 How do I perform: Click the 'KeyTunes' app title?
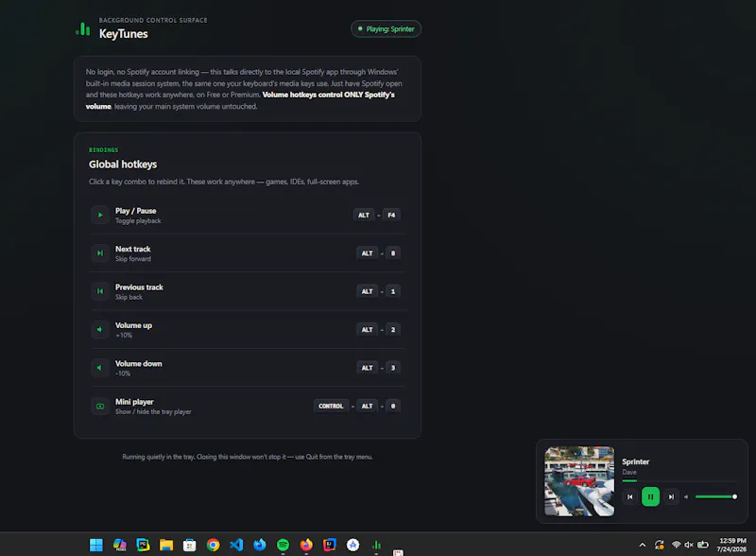[x=124, y=34]
